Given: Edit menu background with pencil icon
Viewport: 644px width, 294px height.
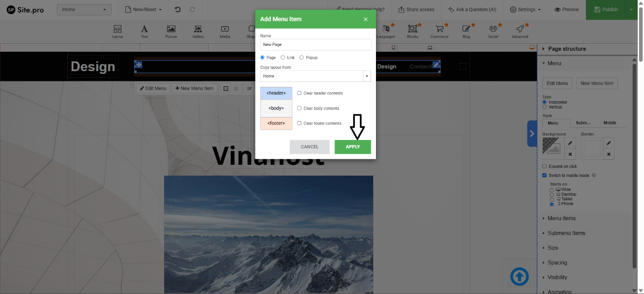Looking at the screenshot, I should tap(570, 143).
